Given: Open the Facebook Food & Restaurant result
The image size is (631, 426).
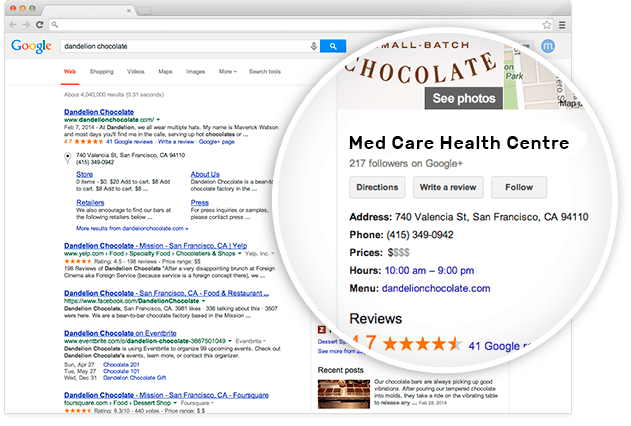Looking at the screenshot, I should pyautogui.click(x=166, y=293).
